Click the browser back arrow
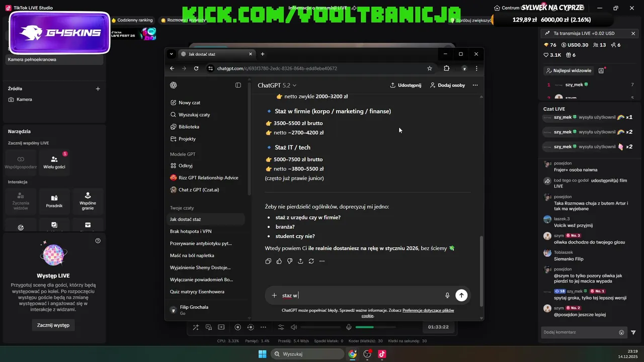This screenshot has height=362, width=644. click(x=172, y=68)
